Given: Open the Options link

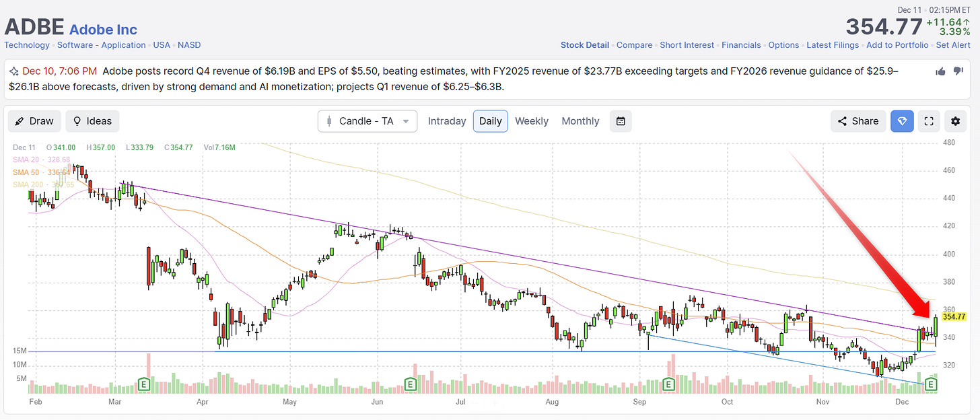Looking at the screenshot, I should click(783, 45).
